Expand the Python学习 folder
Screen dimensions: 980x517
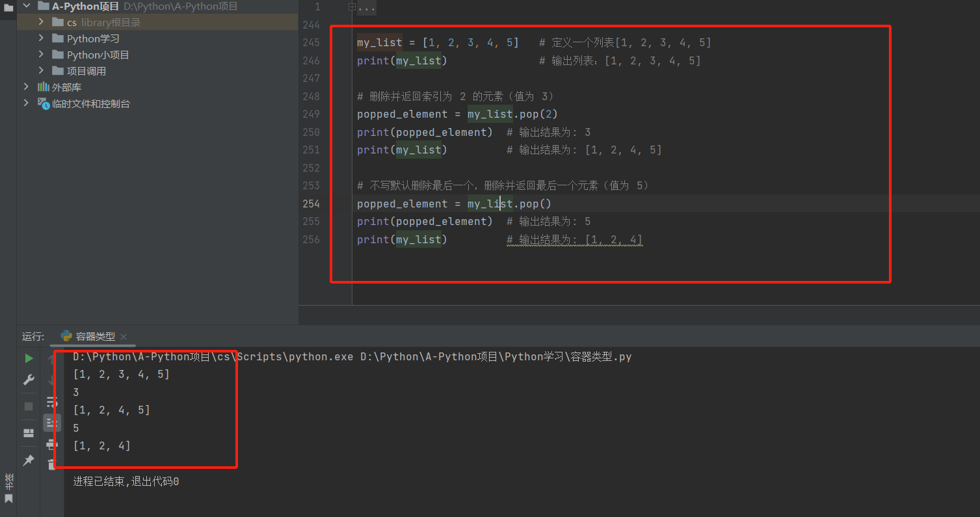pyautogui.click(x=41, y=38)
